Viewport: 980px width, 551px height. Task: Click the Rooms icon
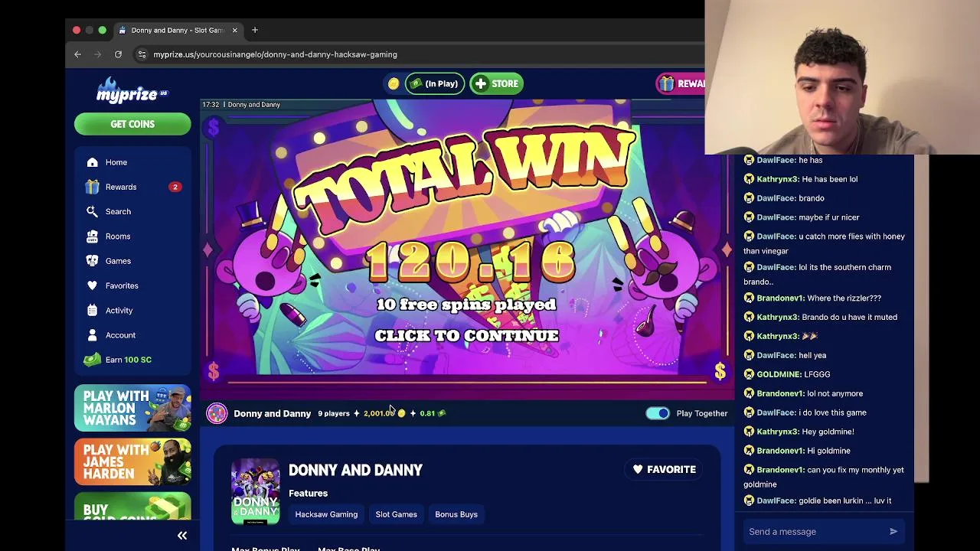click(x=93, y=236)
